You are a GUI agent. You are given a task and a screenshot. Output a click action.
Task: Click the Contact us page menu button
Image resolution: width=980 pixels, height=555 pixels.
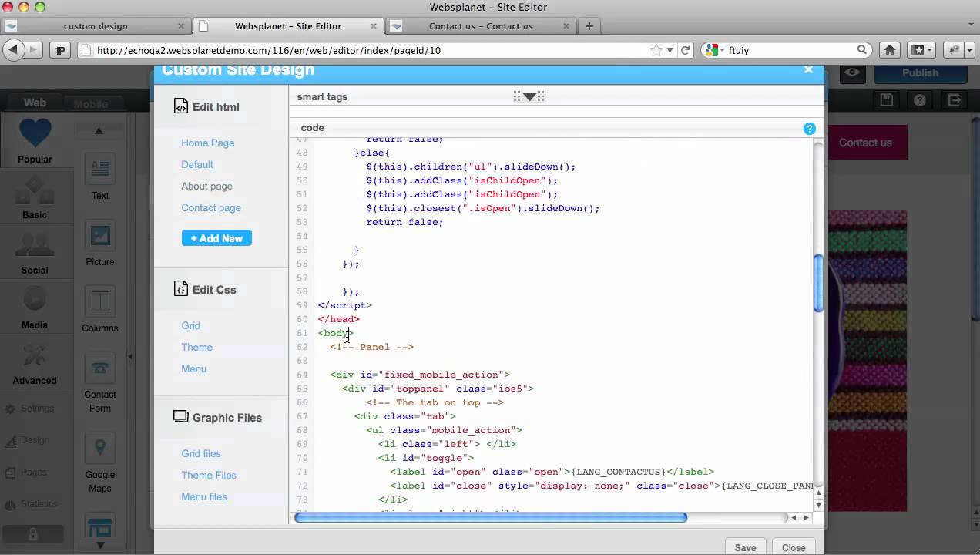point(865,143)
